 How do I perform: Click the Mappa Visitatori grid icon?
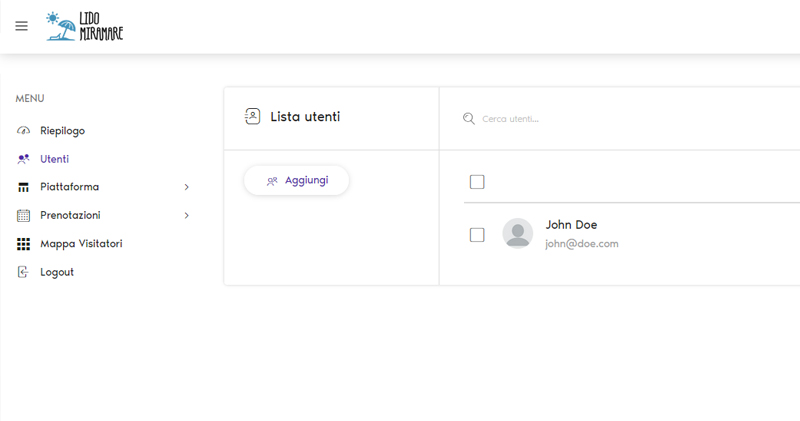(x=24, y=244)
